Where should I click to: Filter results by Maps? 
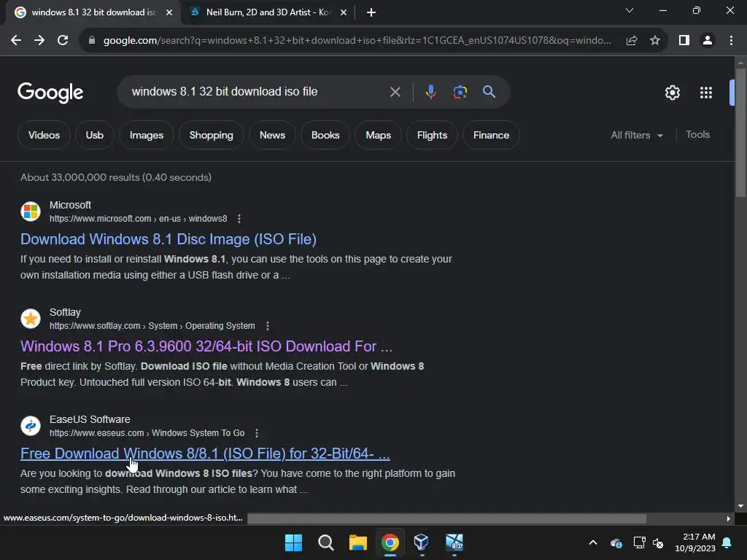[379, 135]
